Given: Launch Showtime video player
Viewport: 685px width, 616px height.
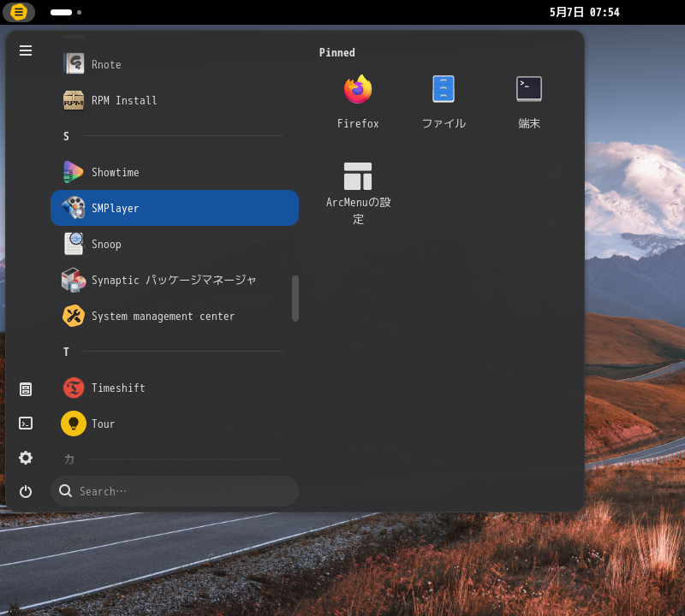Looking at the screenshot, I should pyautogui.click(x=175, y=172).
